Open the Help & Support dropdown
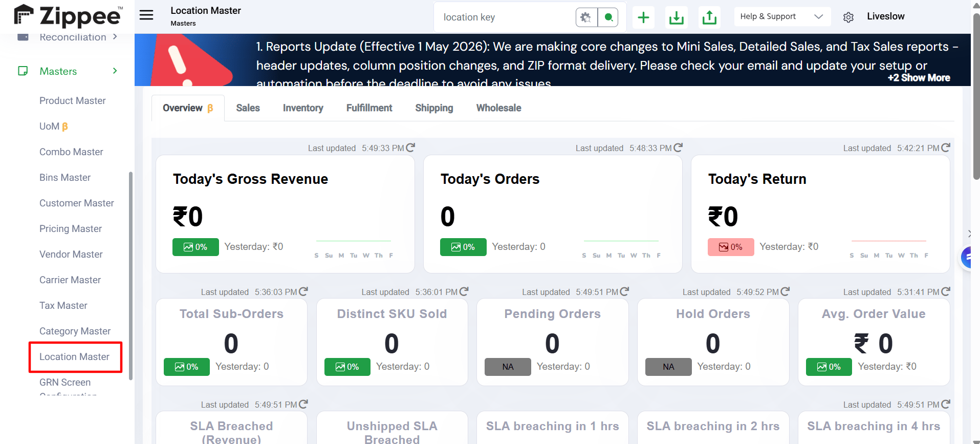 tap(782, 17)
